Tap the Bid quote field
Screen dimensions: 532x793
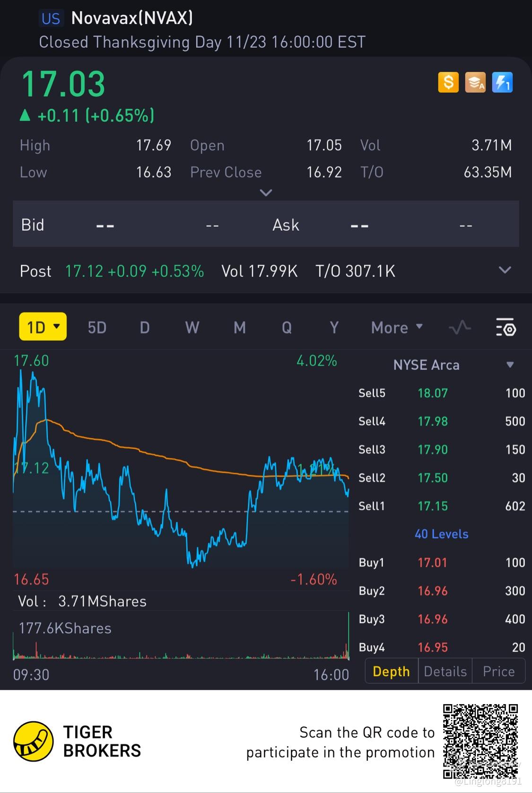139,225
